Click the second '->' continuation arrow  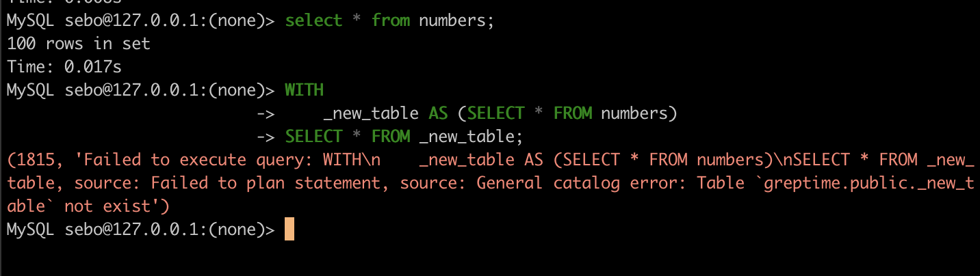266,137
